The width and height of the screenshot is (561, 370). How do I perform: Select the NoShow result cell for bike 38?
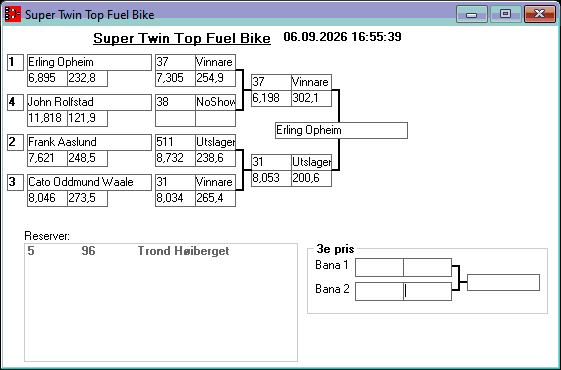coord(215,102)
